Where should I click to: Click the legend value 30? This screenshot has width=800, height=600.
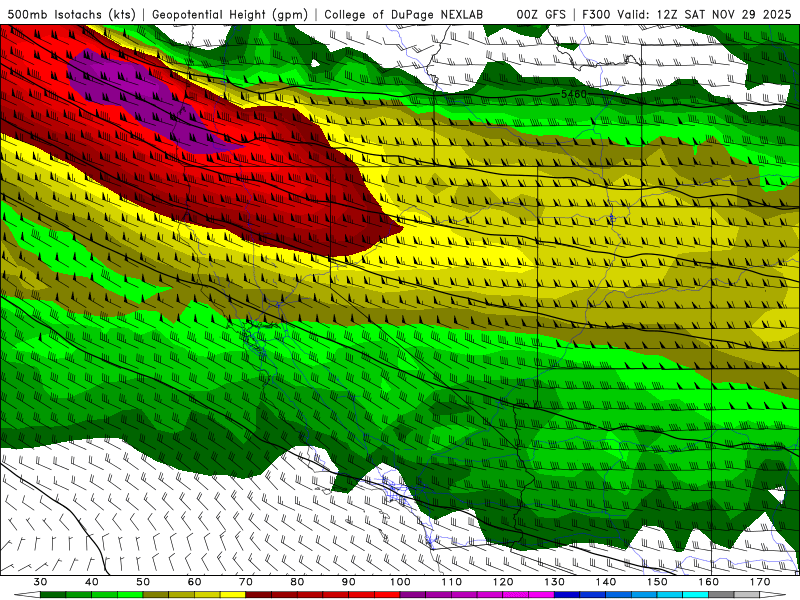(x=40, y=582)
